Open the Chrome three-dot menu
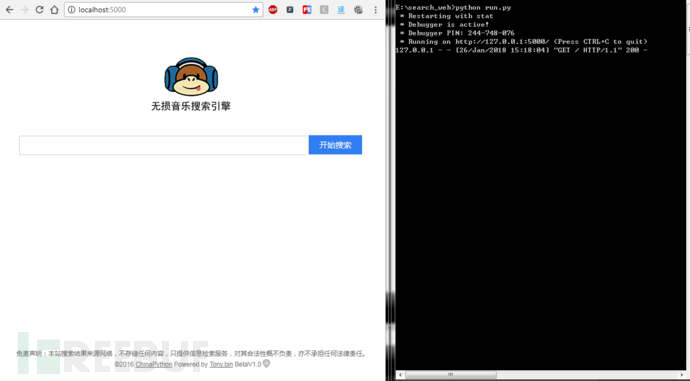 click(x=375, y=10)
